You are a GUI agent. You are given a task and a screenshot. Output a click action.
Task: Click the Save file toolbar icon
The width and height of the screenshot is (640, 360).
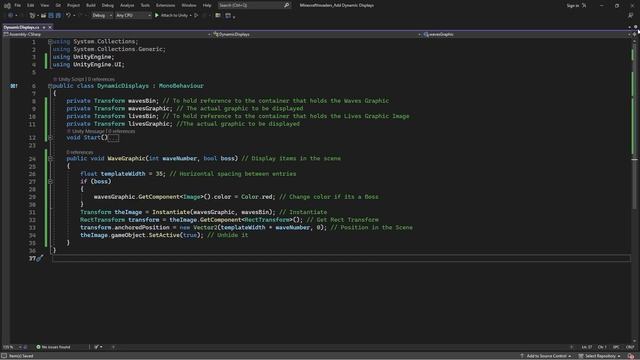point(51,16)
